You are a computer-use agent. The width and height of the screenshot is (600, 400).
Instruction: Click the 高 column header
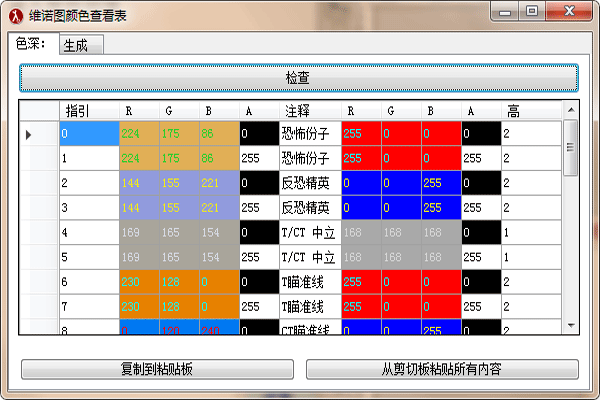[531, 111]
